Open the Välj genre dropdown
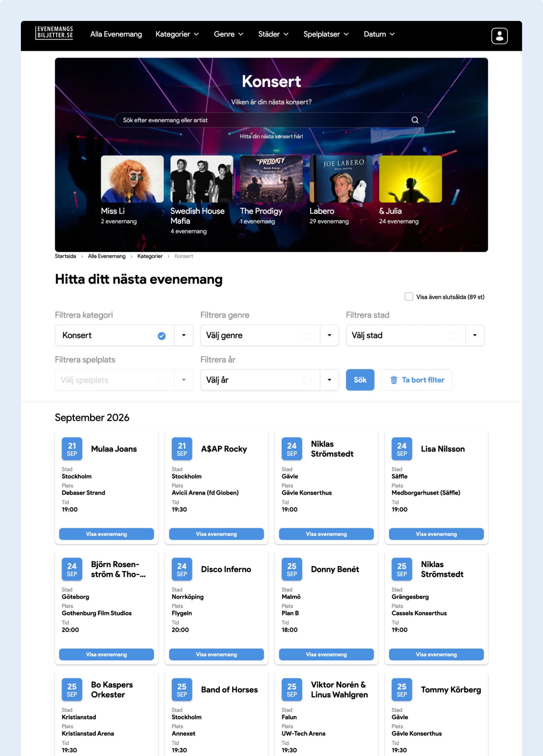 [269, 335]
